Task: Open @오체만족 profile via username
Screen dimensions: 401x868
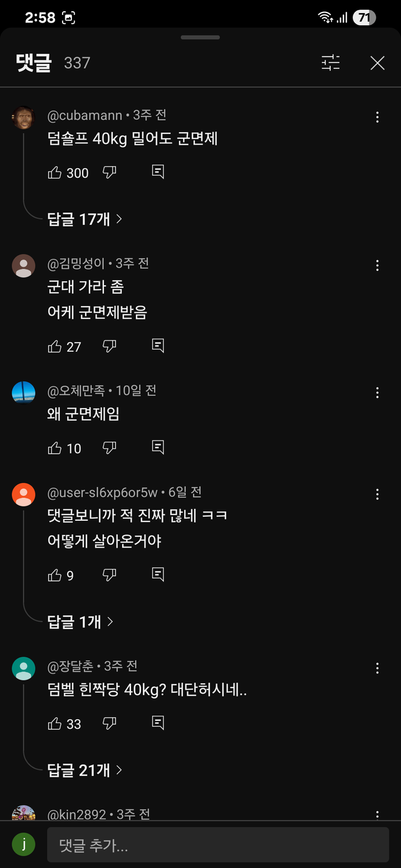Action: [x=76, y=391]
